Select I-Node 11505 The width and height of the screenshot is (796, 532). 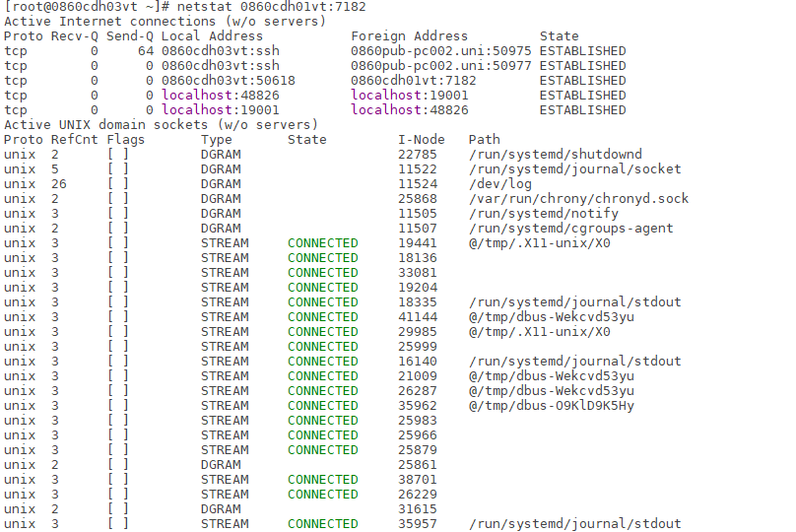coord(418,213)
